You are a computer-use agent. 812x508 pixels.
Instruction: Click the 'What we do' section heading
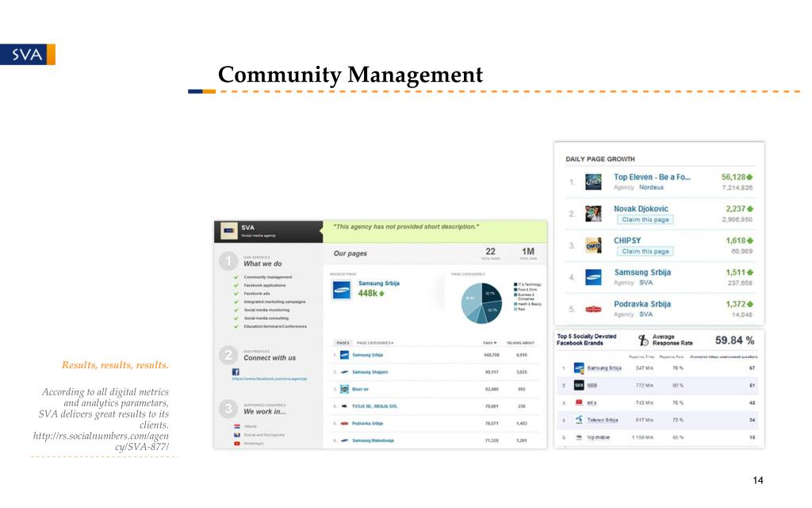262,264
